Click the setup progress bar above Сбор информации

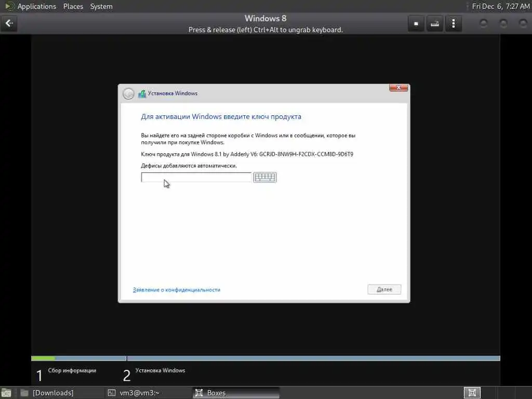click(x=78, y=358)
